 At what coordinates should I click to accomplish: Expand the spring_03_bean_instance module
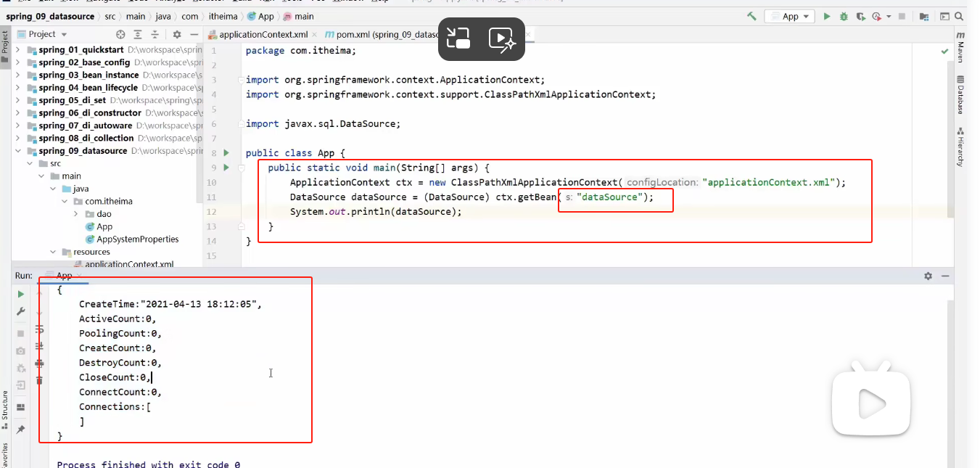click(x=18, y=75)
